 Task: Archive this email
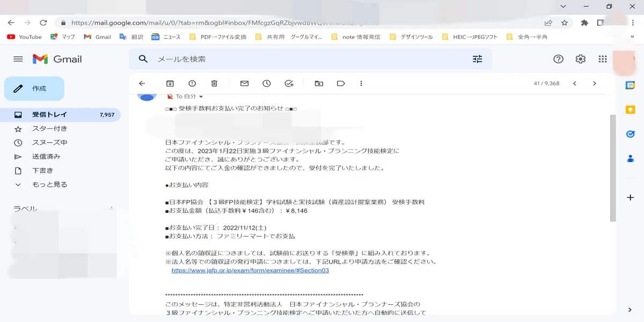pyautogui.click(x=170, y=84)
